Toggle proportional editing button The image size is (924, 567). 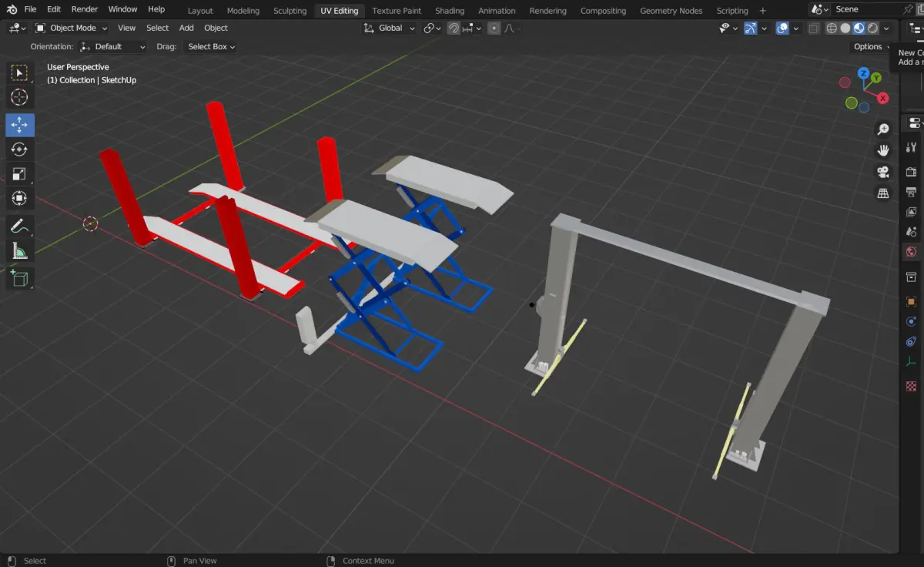pos(494,28)
